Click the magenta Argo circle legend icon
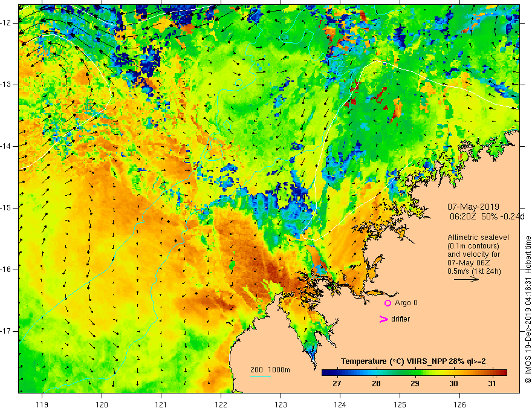This screenshot has width=532, height=411. coord(388,303)
